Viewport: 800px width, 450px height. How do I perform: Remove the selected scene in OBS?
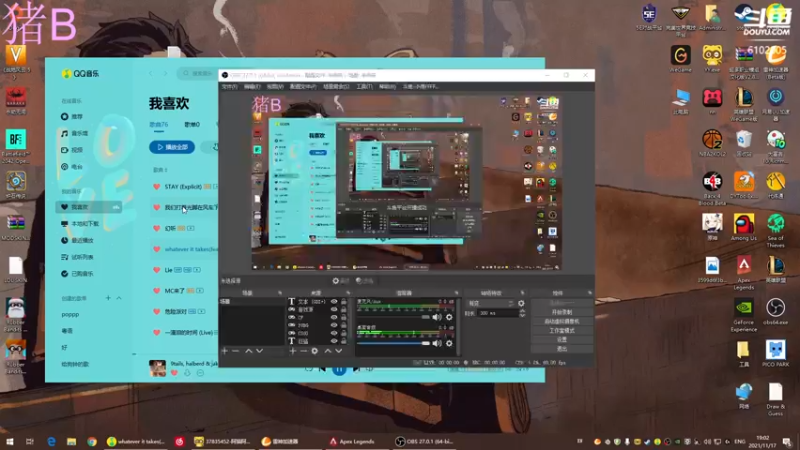(x=235, y=351)
